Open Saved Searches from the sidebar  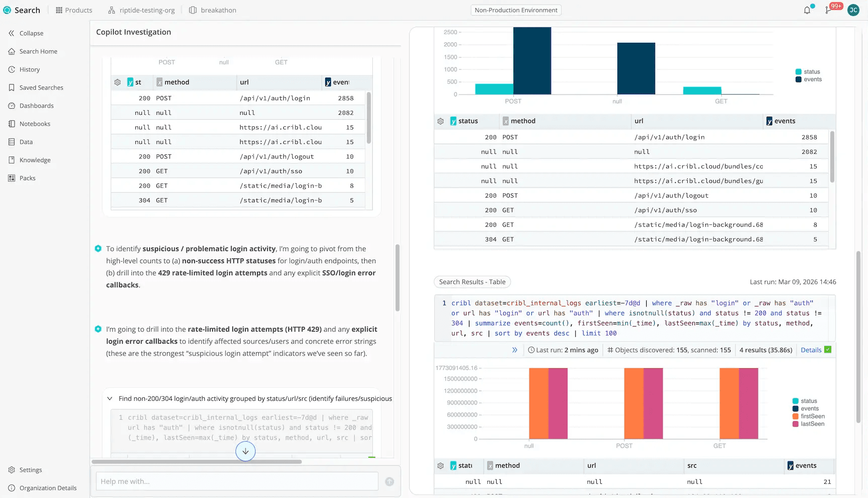[x=41, y=87]
